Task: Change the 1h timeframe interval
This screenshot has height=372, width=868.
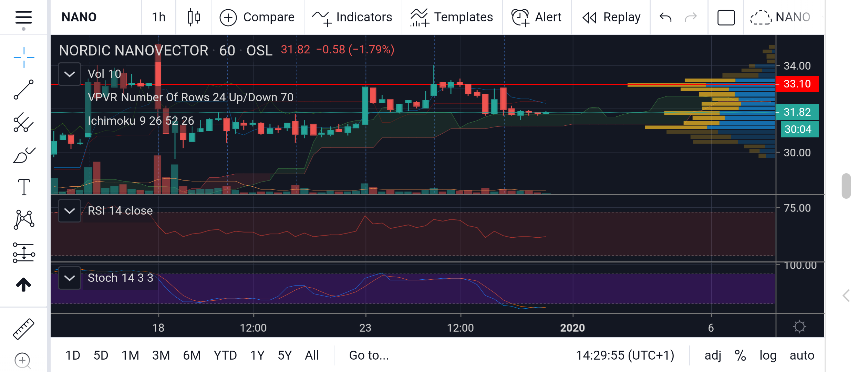Action: click(x=159, y=17)
